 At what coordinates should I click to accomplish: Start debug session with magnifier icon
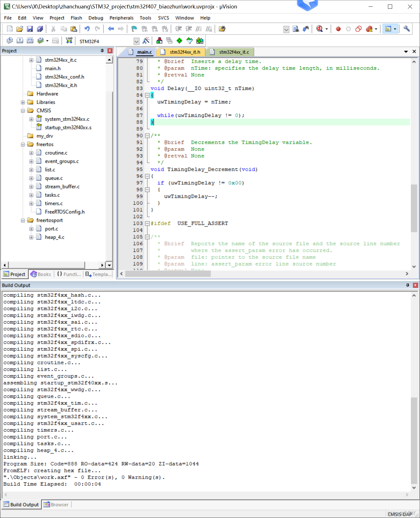(x=319, y=29)
